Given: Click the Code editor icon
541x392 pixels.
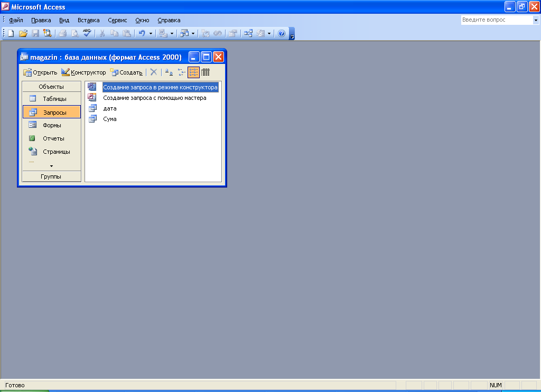Looking at the screenshot, I should (206, 33).
